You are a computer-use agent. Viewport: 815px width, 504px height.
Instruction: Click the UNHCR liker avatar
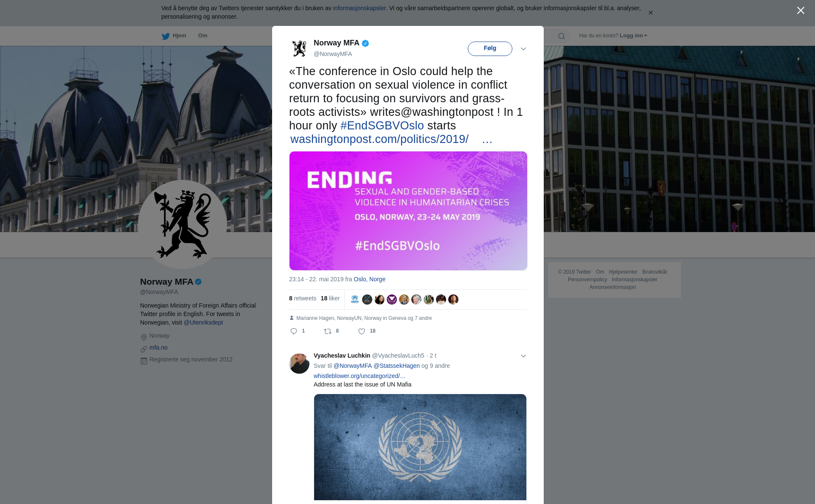click(355, 300)
